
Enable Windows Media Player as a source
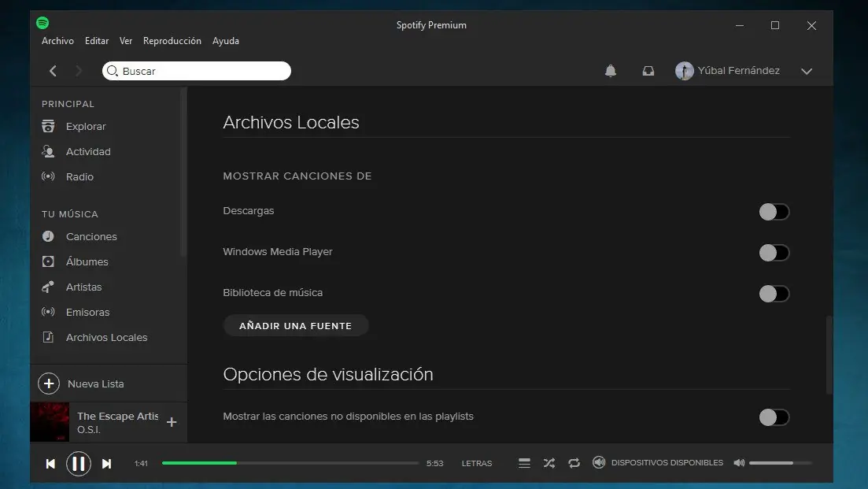click(x=774, y=252)
